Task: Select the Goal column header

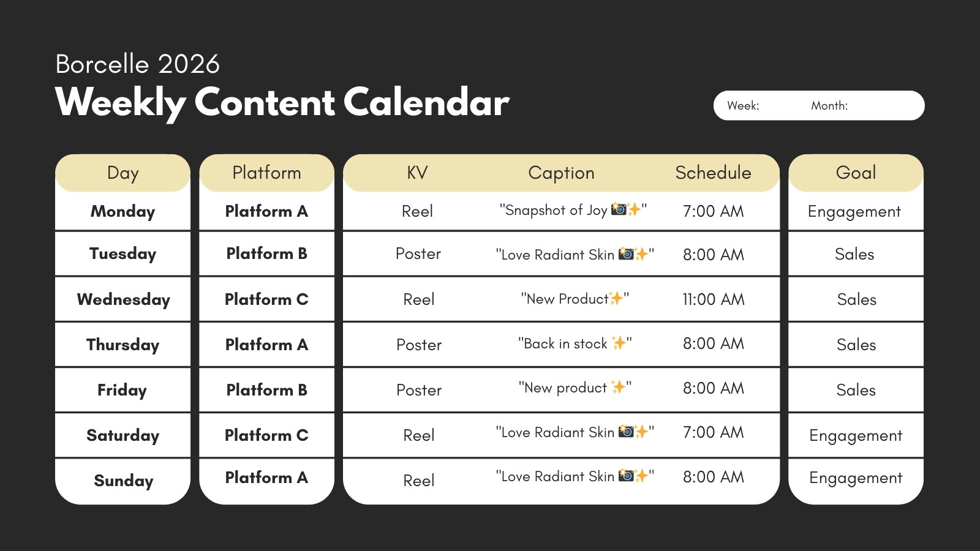Action: tap(856, 173)
